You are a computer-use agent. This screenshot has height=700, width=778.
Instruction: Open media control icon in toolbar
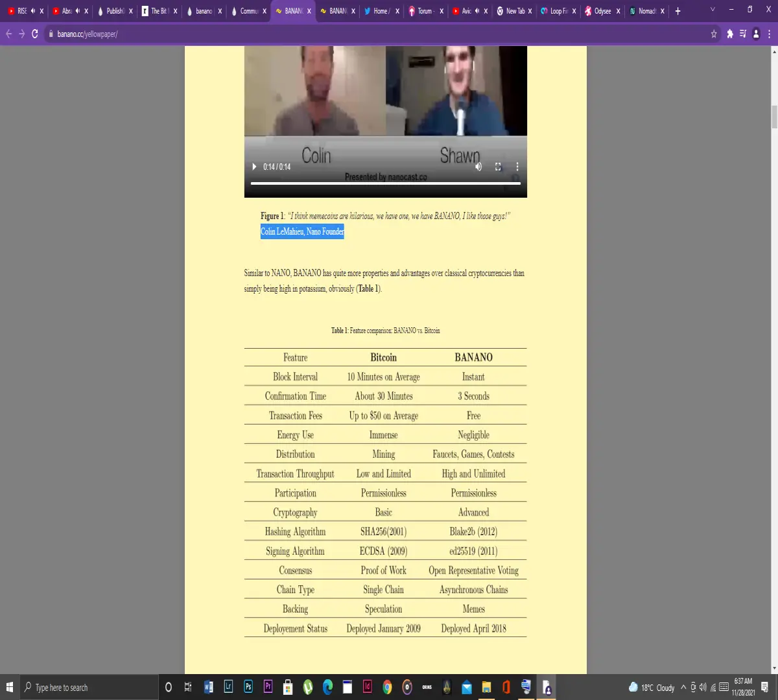tap(743, 34)
